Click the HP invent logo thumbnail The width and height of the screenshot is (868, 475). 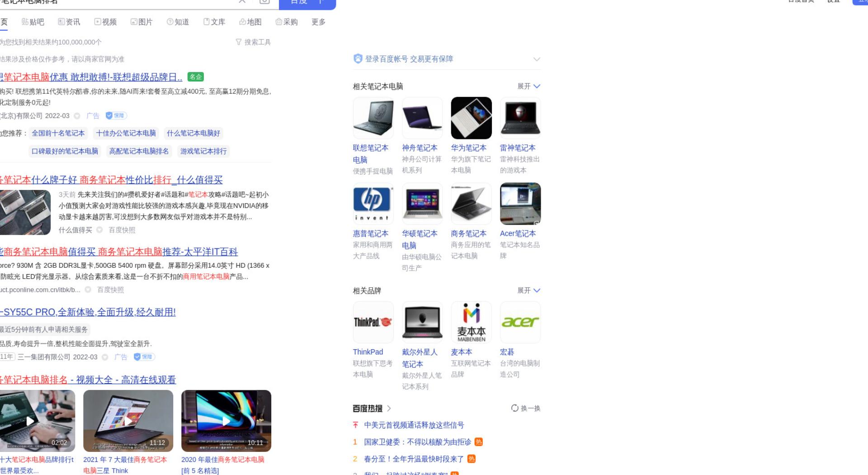click(373, 204)
